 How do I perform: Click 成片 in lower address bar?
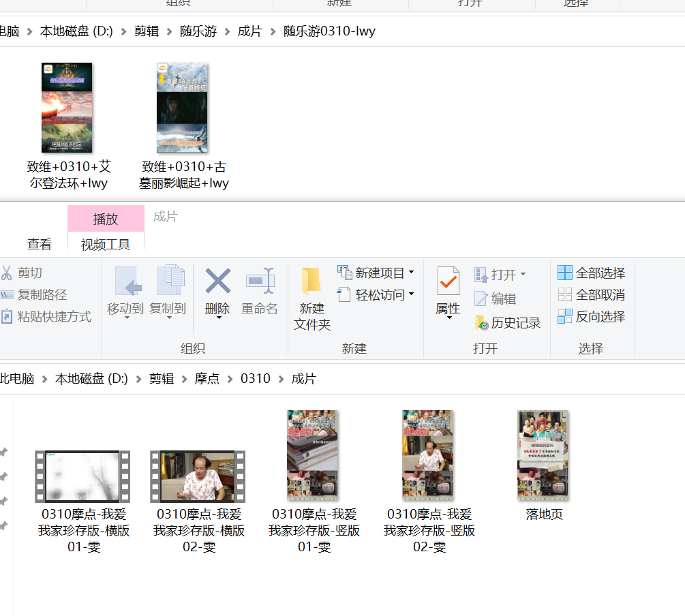(303, 378)
